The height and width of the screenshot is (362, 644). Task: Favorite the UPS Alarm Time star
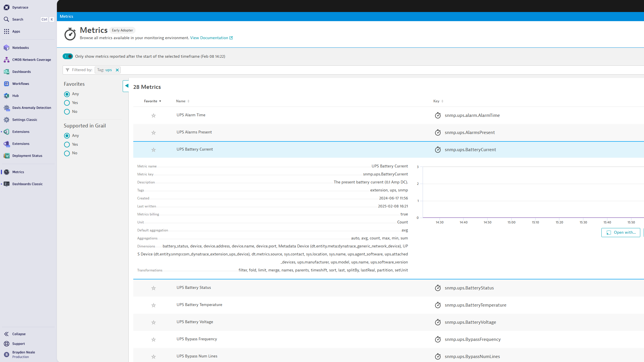(x=154, y=115)
